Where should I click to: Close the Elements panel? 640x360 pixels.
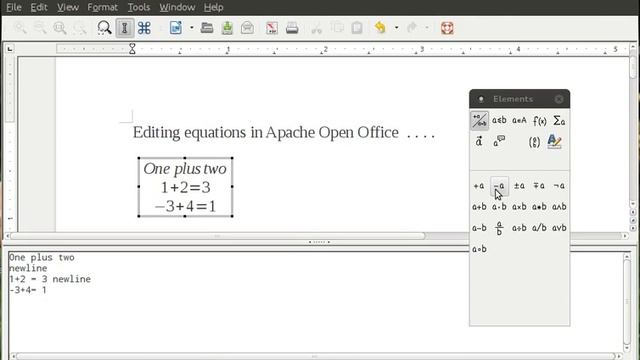559,99
